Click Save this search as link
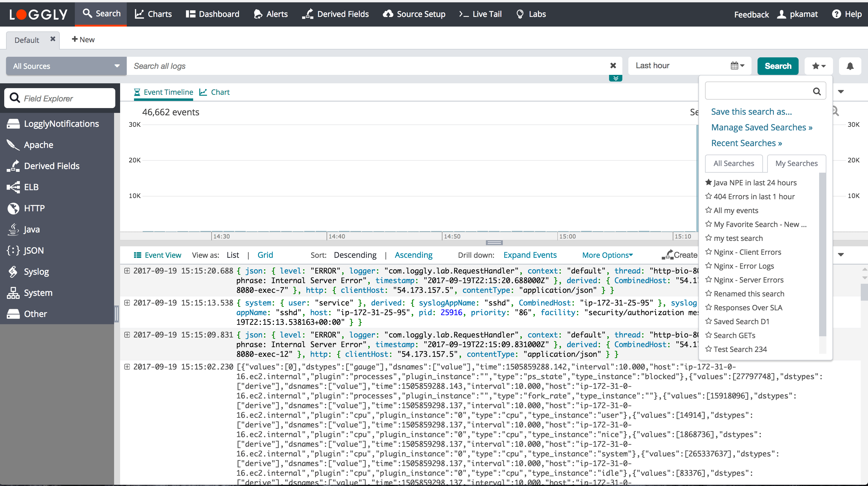Image resolution: width=868 pixels, height=486 pixels. [751, 112]
